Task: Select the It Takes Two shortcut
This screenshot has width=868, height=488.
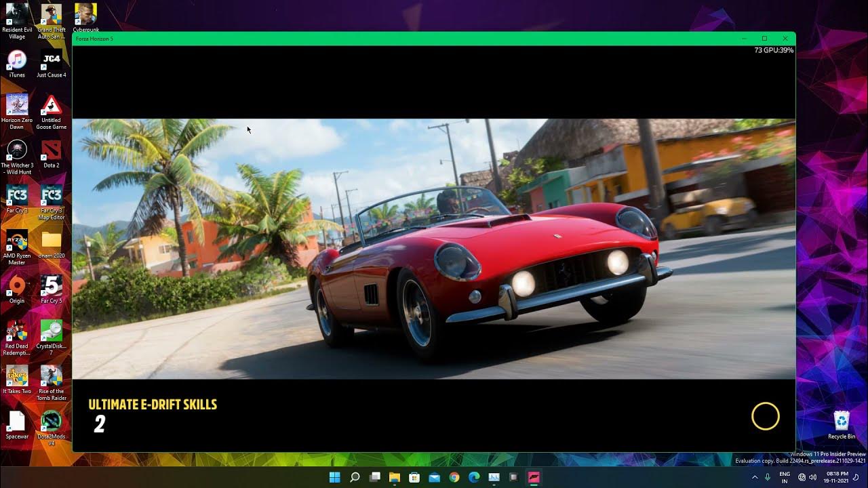Action: (17, 380)
